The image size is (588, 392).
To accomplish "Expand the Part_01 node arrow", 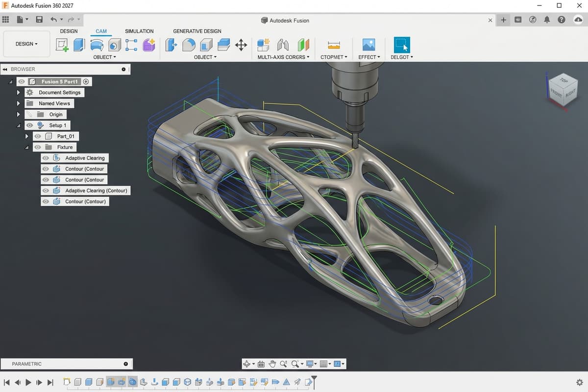I will click(x=26, y=136).
